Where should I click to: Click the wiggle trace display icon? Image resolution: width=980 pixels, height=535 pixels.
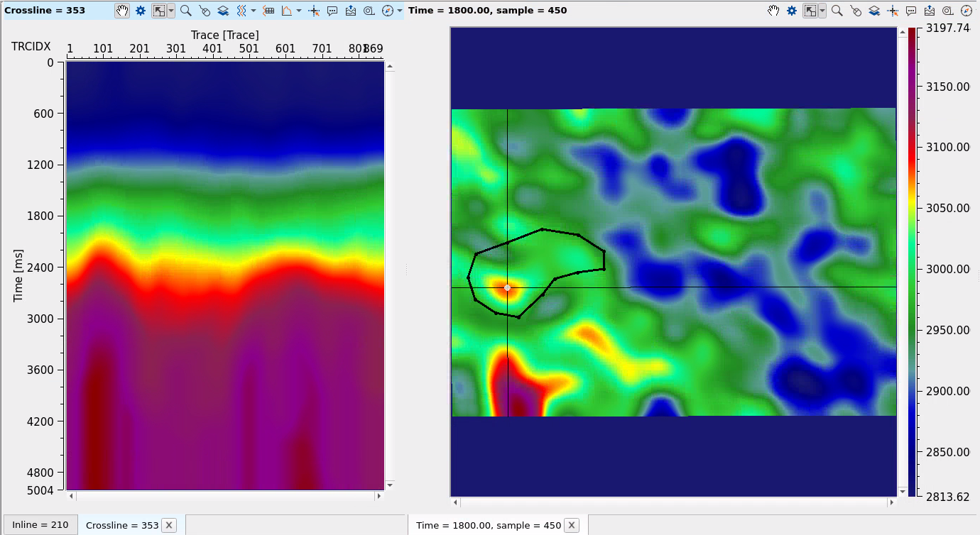(x=241, y=11)
